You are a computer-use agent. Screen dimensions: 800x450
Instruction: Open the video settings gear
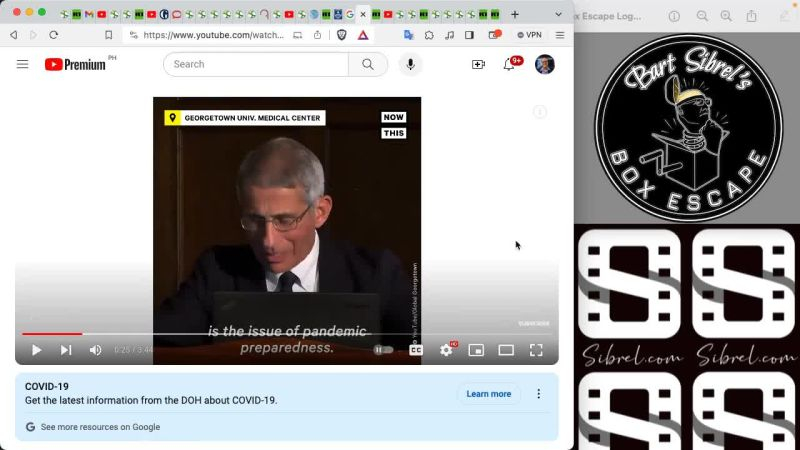tap(446, 350)
